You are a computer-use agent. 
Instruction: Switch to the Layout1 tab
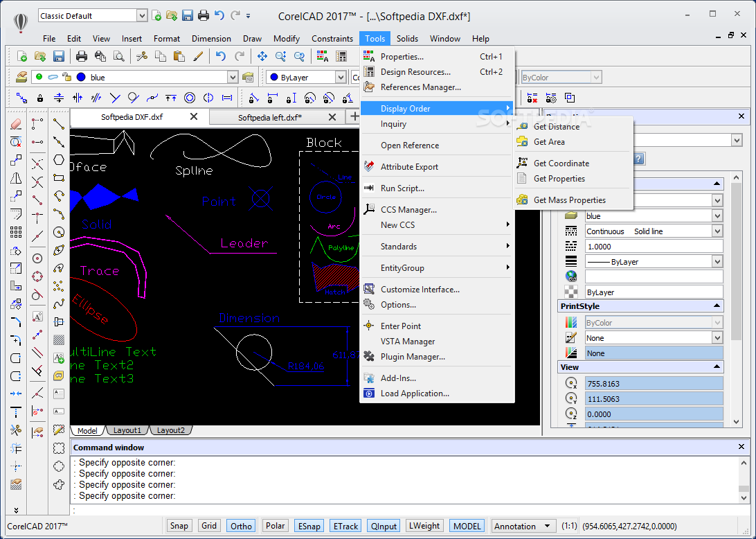[x=127, y=430]
